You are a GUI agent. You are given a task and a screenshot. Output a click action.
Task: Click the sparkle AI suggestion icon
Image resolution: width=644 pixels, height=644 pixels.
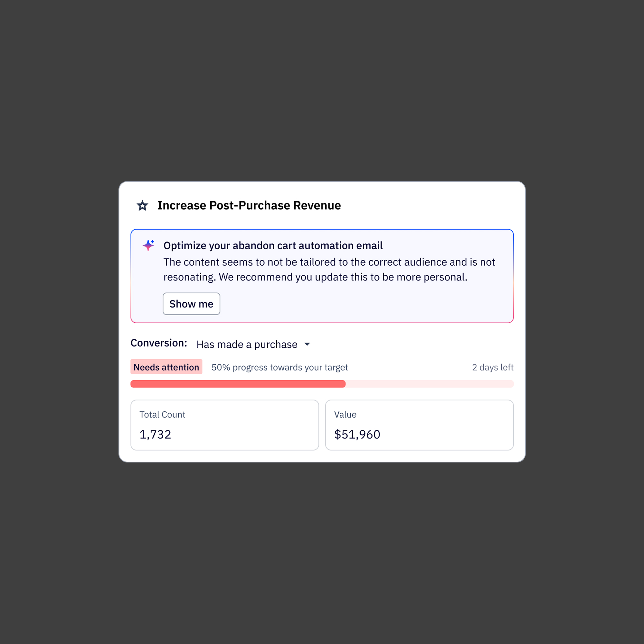click(148, 245)
